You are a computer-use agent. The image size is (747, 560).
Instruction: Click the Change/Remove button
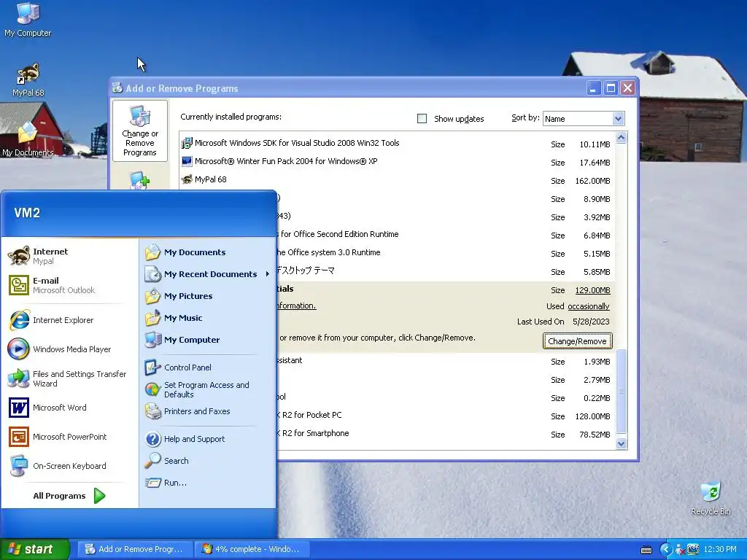point(578,341)
